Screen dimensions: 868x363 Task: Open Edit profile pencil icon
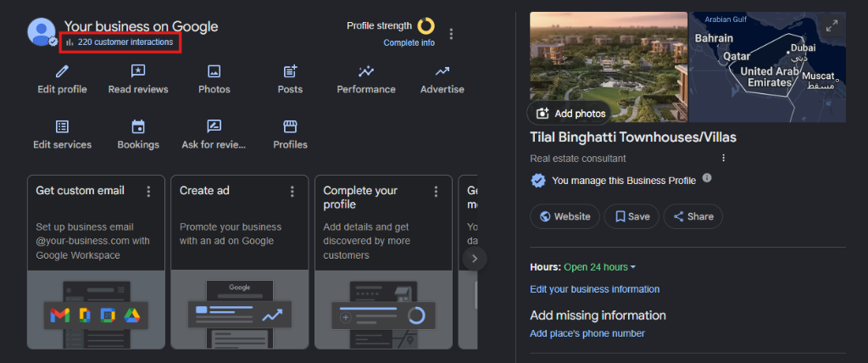click(x=62, y=71)
